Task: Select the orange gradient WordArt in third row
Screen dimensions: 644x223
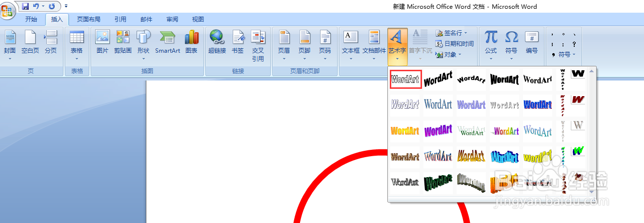Action: click(405, 131)
